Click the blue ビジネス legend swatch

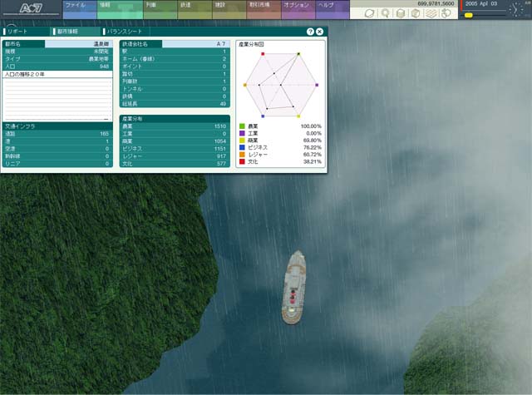point(242,147)
